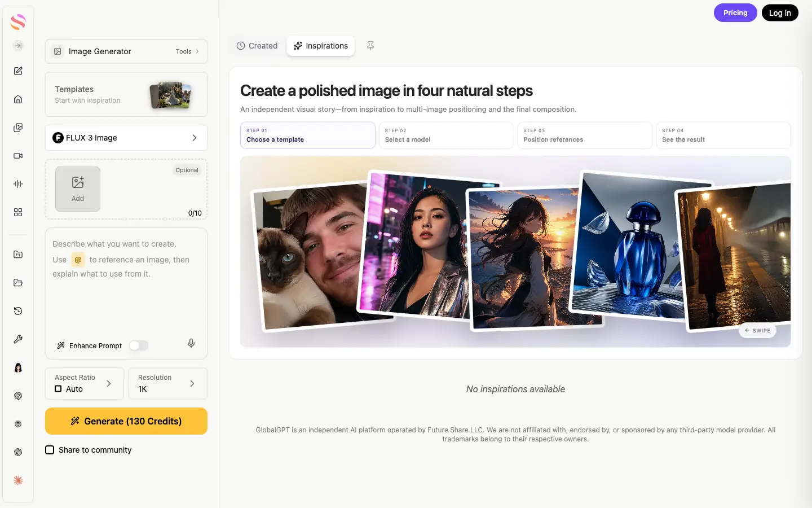Select the orange starburst icon in the sidebar
The width and height of the screenshot is (812, 508).
pyautogui.click(x=18, y=480)
